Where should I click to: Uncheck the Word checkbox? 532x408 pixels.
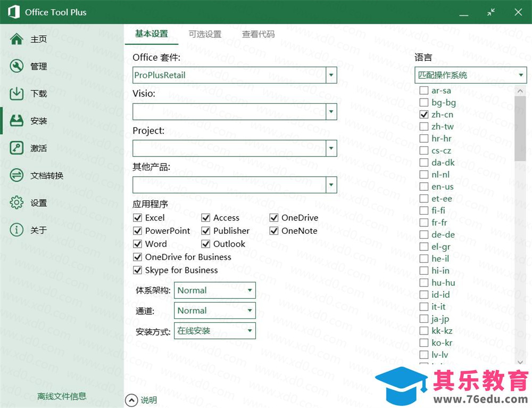point(137,244)
